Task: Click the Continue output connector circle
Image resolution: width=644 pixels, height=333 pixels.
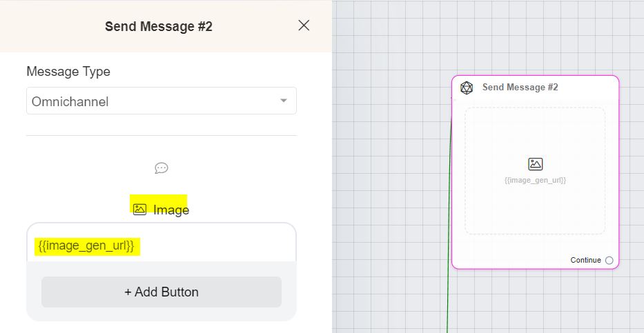Action: point(609,261)
